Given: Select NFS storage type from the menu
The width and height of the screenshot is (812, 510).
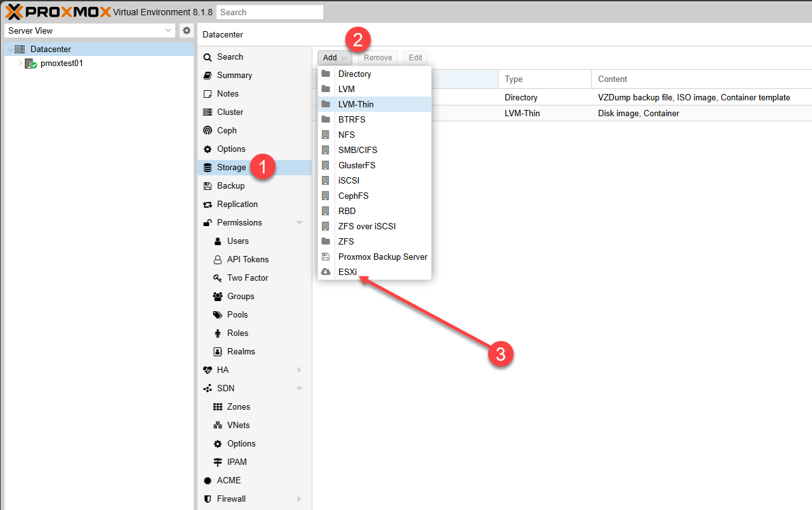Looking at the screenshot, I should click(x=347, y=135).
